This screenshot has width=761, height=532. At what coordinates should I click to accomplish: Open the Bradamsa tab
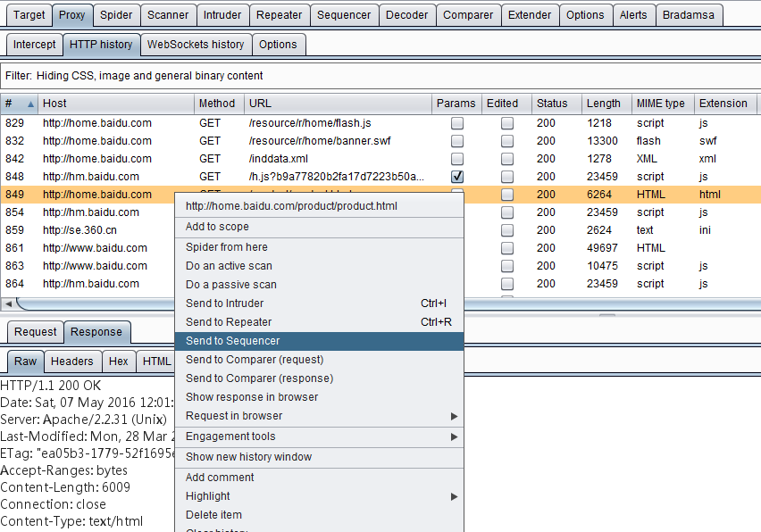688,15
